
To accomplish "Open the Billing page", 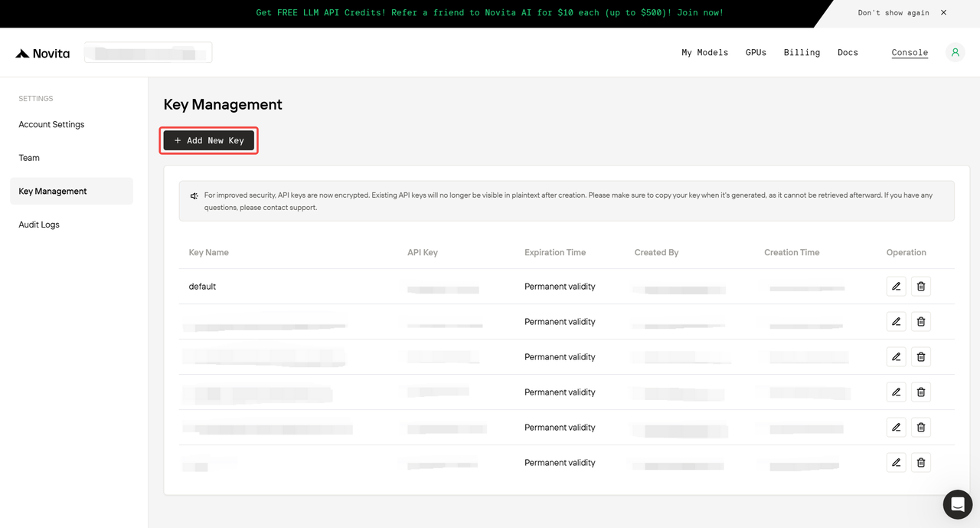I will [x=802, y=53].
